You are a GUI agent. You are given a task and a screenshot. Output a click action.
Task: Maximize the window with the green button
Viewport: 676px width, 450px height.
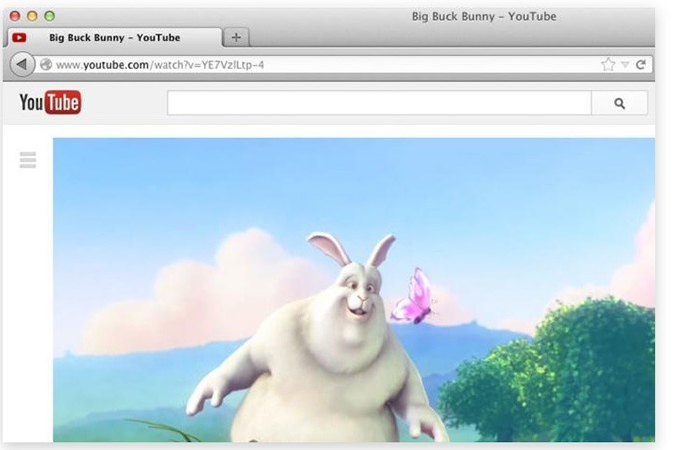[50, 16]
